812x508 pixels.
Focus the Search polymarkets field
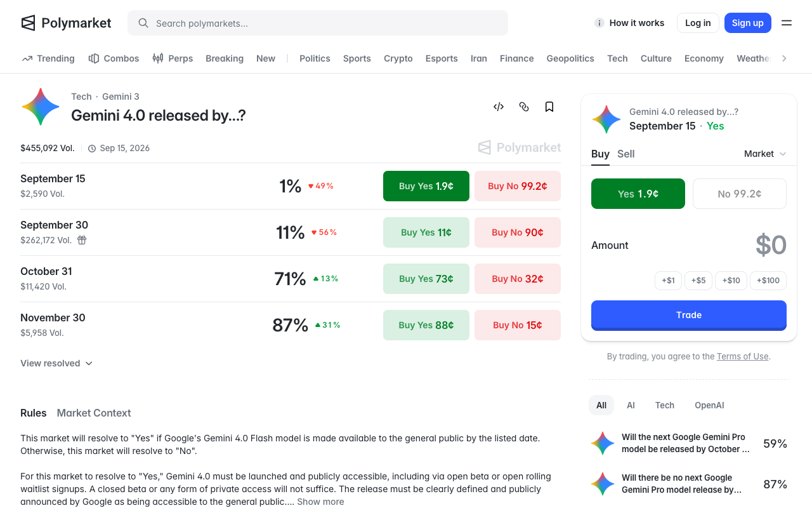(x=318, y=23)
